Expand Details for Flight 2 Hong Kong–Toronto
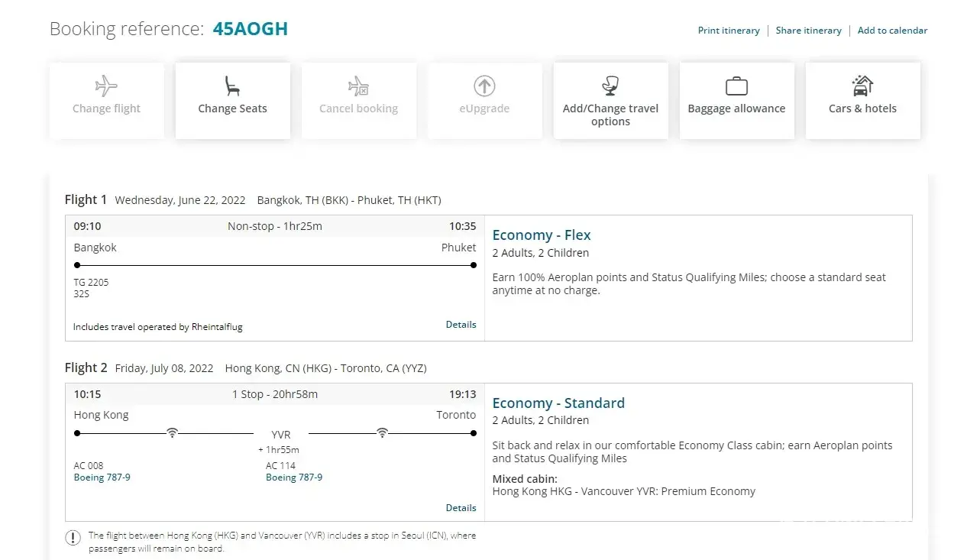The width and height of the screenshot is (980, 560). pos(461,508)
